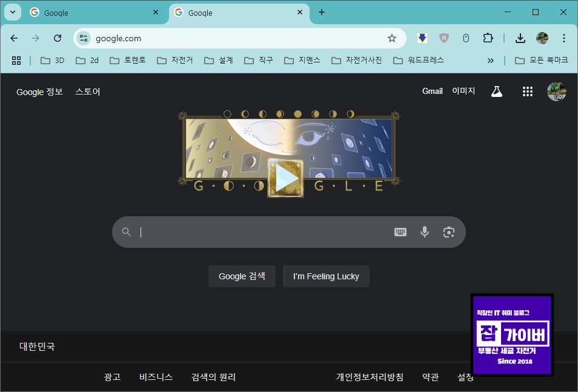
Task: Click the Google 검색 button
Action: (x=242, y=276)
